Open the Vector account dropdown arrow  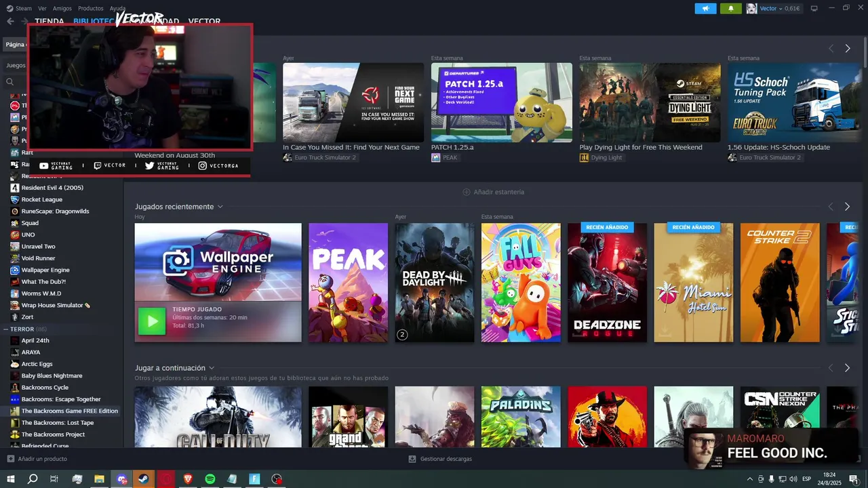pyautogui.click(x=781, y=9)
